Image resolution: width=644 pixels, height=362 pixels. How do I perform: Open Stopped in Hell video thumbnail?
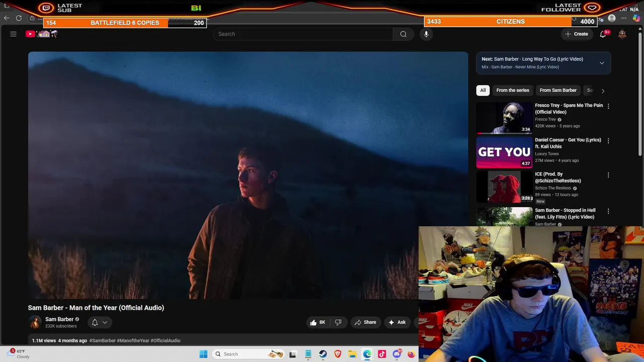click(504, 217)
